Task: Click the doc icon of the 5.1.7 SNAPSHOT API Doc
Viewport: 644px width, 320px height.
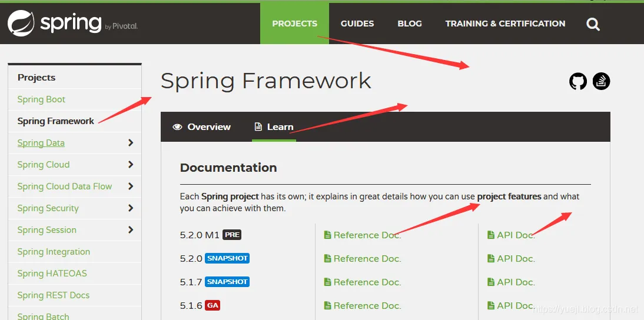Action: point(491,282)
